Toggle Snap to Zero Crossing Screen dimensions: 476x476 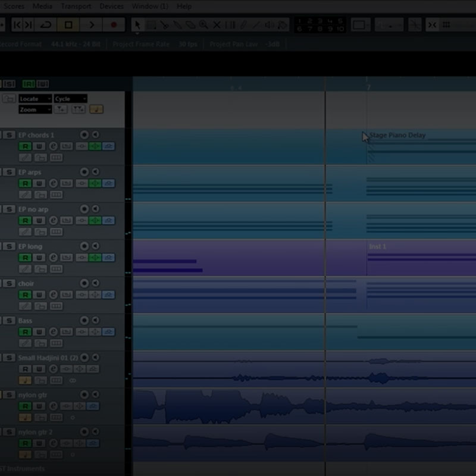pos(415,25)
